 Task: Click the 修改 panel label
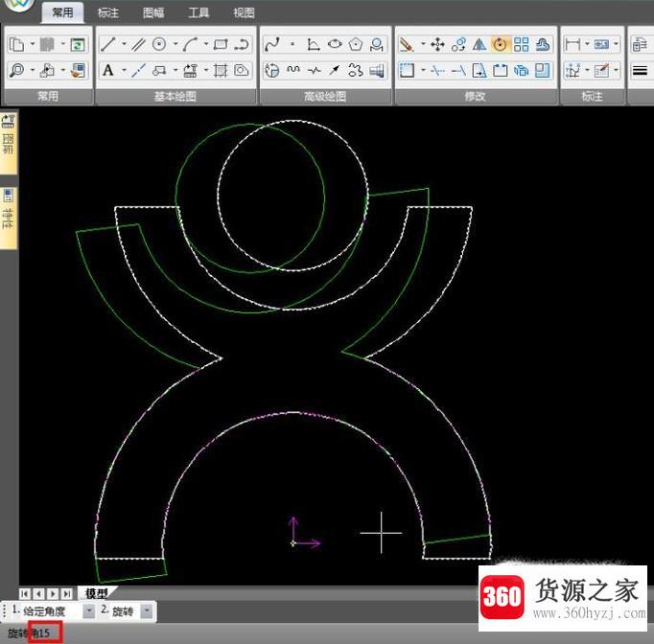475,97
